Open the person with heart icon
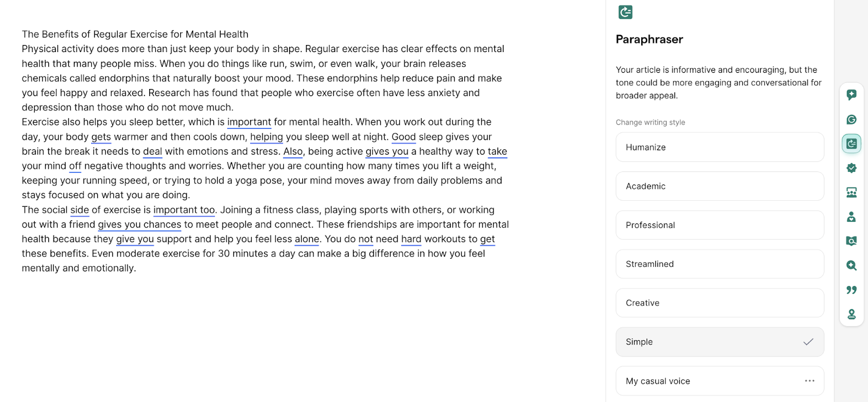Screen dimensions: 868x402 (x=851, y=217)
